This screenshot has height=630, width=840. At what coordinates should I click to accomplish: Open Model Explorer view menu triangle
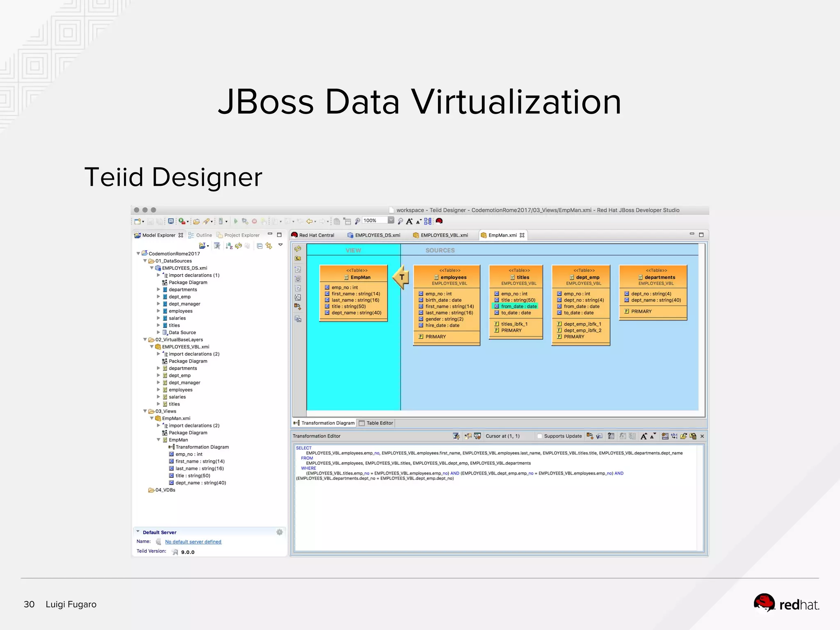click(281, 245)
